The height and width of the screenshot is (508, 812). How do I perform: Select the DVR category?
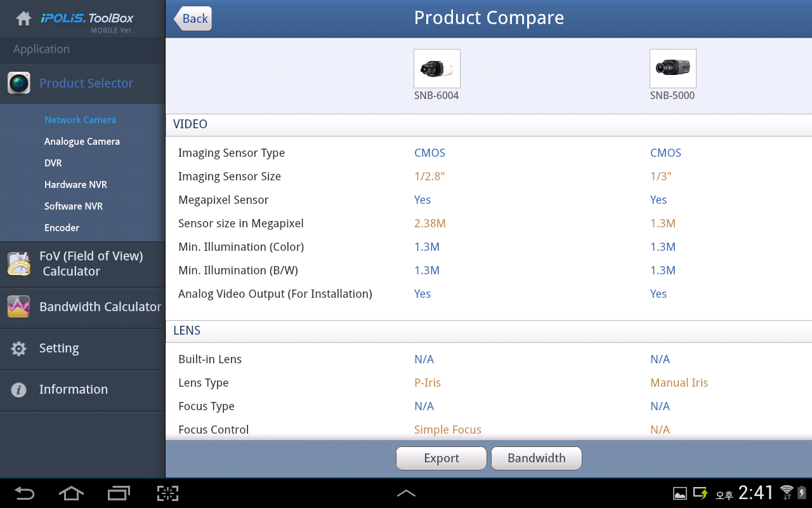tap(53, 163)
